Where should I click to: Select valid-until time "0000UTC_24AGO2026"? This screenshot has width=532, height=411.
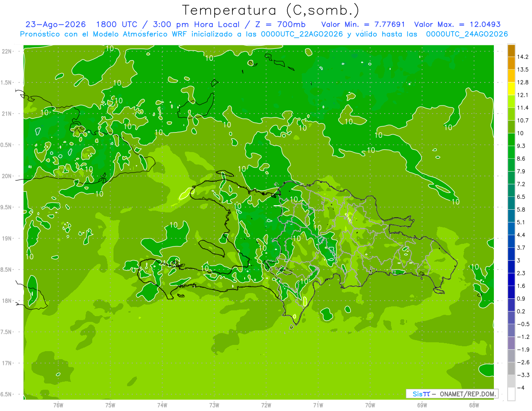point(467,34)
